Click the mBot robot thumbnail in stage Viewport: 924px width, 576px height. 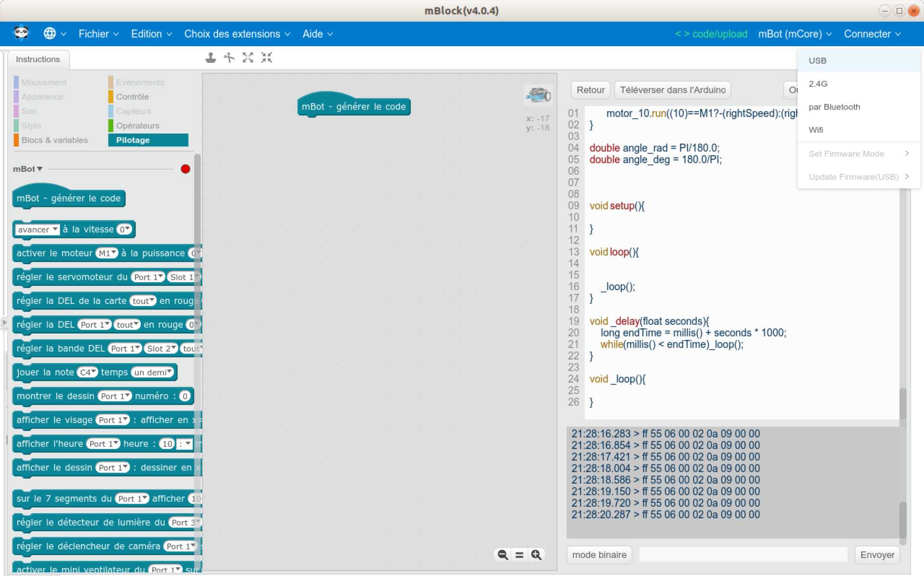click(x=538, y=95)
